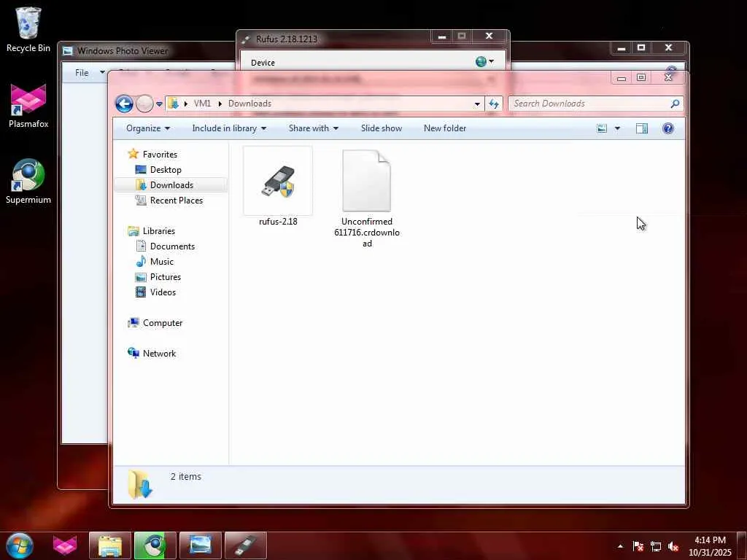Change your view icon button
The width and height of the screenshot is (747, 560).
pos(602,128)
